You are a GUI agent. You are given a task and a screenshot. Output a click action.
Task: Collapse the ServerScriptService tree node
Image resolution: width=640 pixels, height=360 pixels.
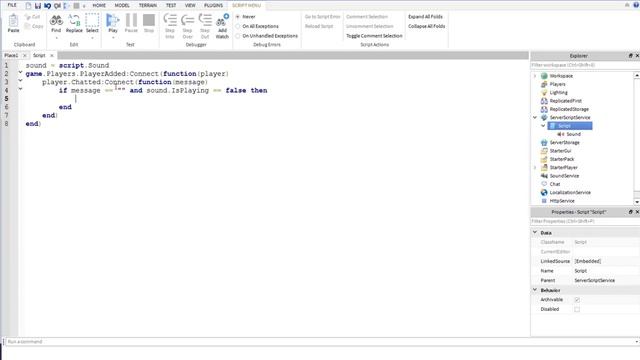[535, 118]
